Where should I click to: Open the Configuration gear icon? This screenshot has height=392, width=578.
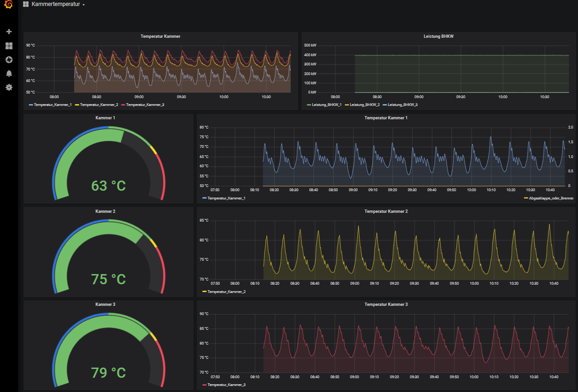(x=9, y=88)
